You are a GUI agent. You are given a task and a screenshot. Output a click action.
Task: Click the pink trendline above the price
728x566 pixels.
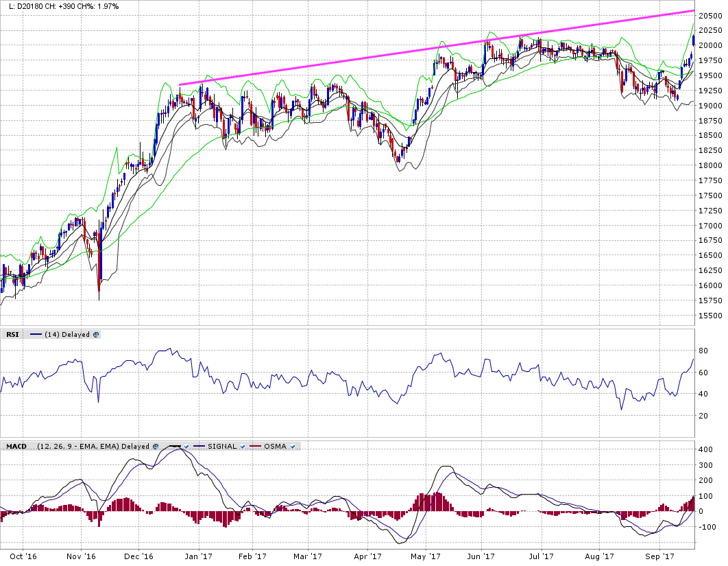[x=439, y=47]
